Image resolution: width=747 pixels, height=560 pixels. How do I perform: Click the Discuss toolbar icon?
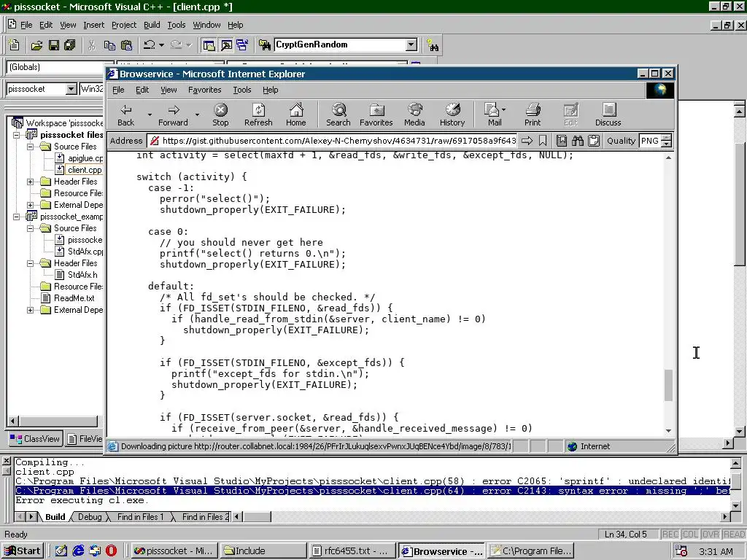608,114
